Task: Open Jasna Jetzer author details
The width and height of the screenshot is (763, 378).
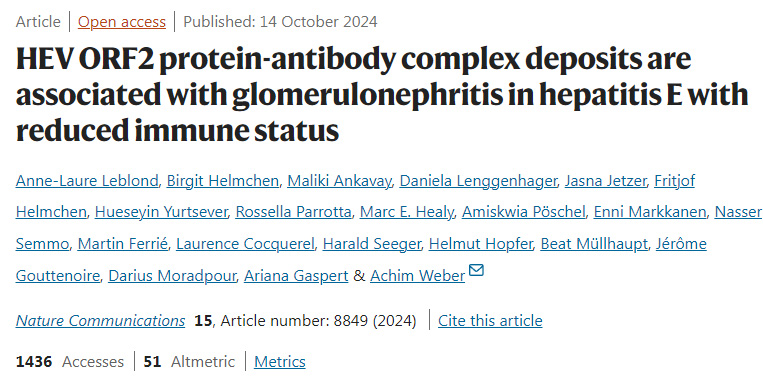Action: (606, 181)
